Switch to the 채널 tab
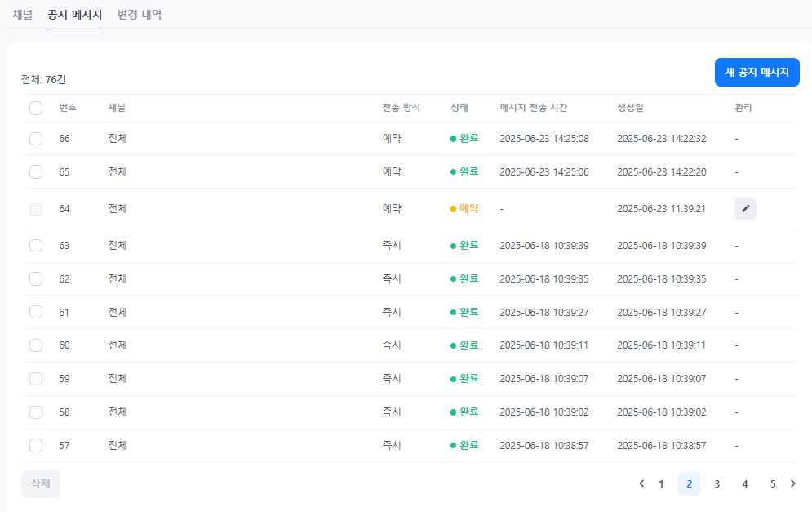812x512 pixels. click(x=22, y=15)
